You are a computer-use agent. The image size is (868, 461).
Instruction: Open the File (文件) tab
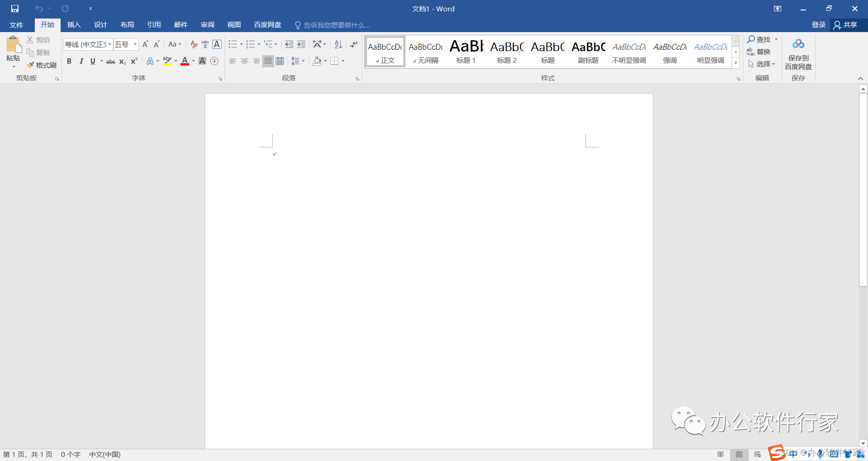coord(16,25)
